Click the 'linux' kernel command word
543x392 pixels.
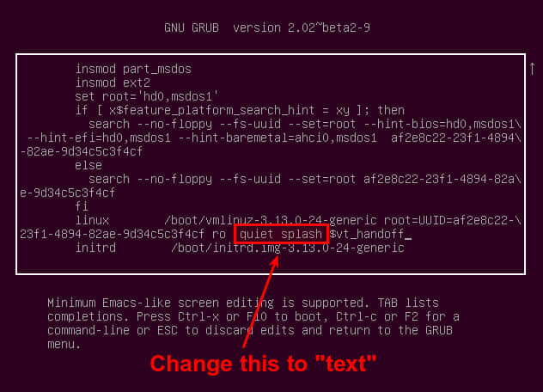tap(92, 220)
